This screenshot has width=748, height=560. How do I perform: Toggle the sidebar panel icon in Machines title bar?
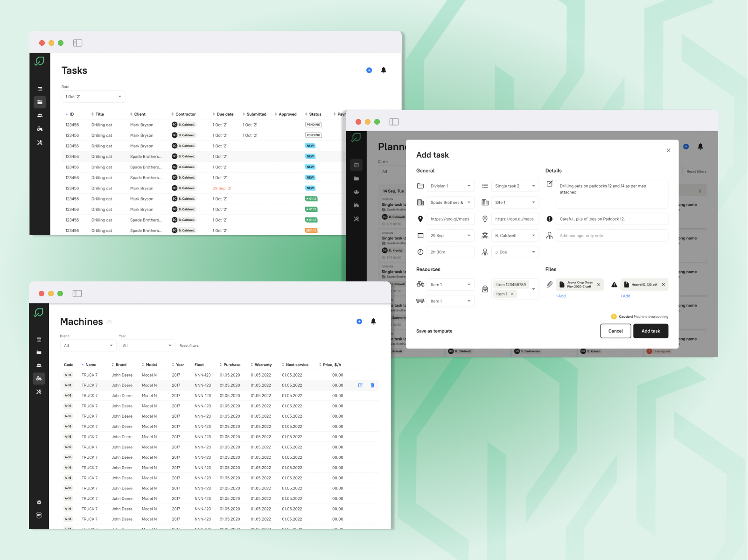coord(77,294)
